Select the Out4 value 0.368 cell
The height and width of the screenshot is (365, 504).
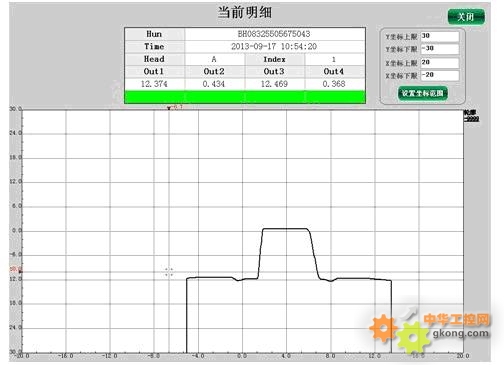point(334,84)
